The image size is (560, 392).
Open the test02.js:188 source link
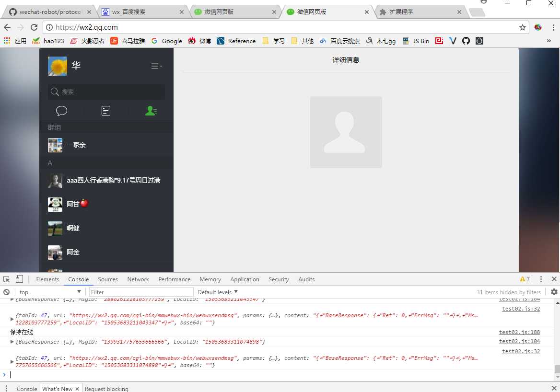pos(519,333)
